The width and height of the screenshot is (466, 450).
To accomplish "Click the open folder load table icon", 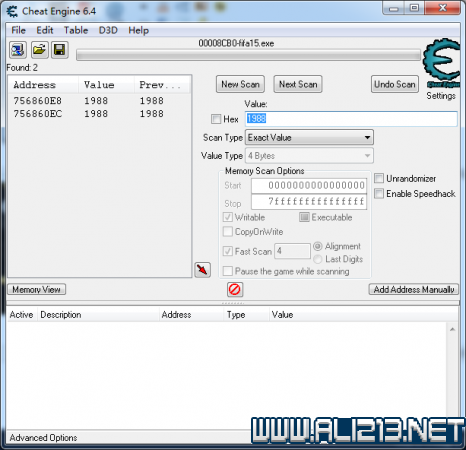I will coord(39,50).
